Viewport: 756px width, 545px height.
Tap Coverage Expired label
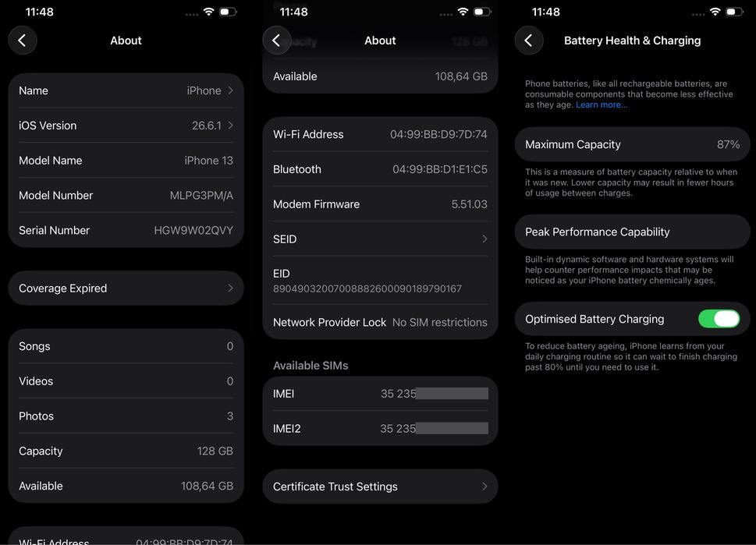click(62, 288)
